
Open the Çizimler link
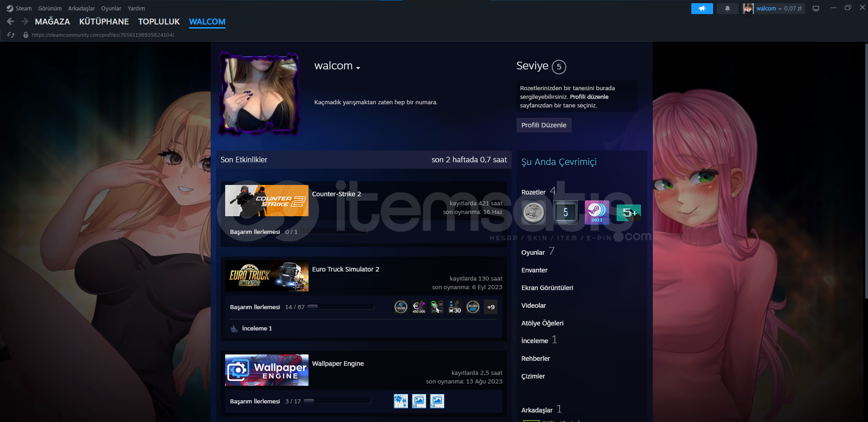pos(533,376)
